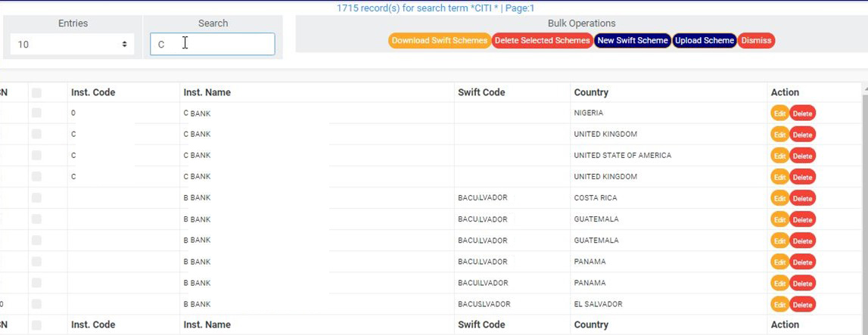Delete the EL SALVADOR entry

pos(802,305)
